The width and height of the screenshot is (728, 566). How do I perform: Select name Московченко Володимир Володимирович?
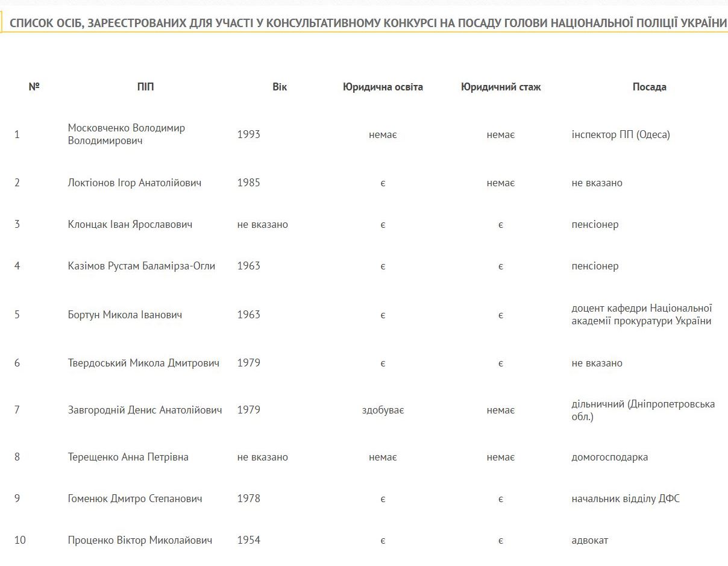click(x=127, y=134)
